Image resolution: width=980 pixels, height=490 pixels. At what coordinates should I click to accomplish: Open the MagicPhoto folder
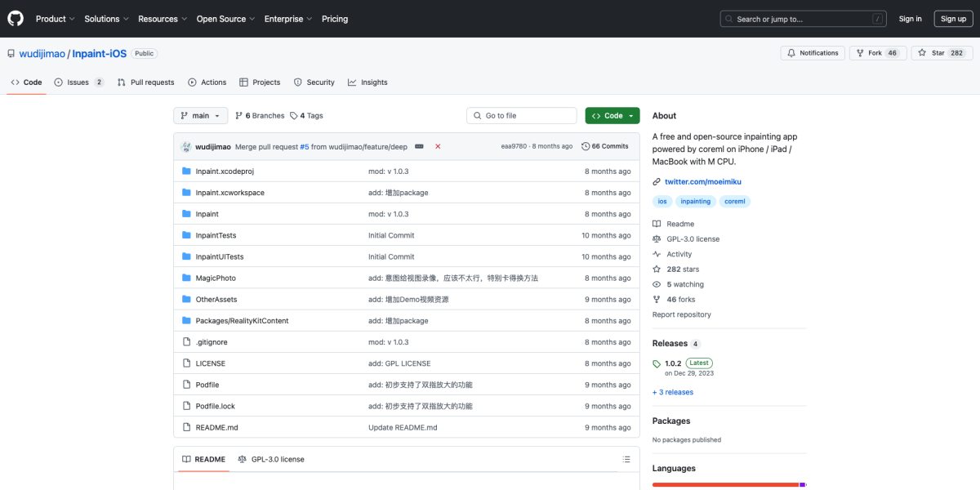click(x=216, y=278)
